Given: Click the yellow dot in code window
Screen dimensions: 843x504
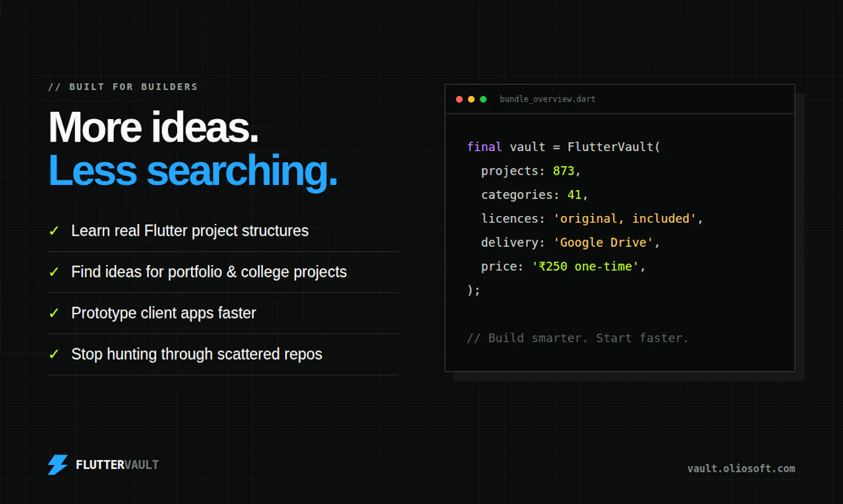Looking at the screenshot, I should 471,99.
